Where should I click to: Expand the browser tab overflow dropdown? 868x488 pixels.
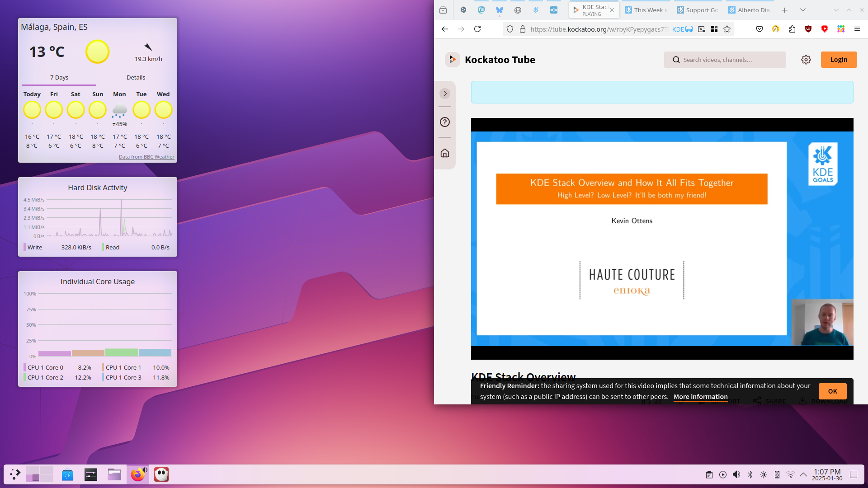pos(802,9)
